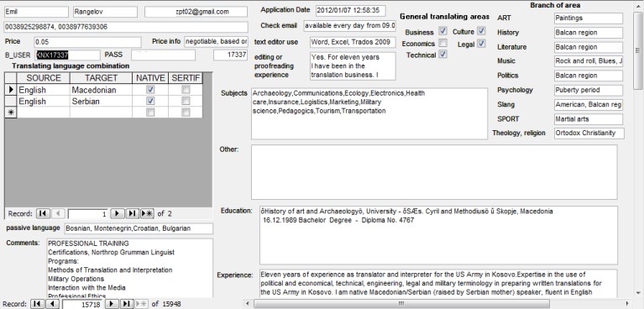
Task: Click the main record number box 15718
Action: [82, 305]
